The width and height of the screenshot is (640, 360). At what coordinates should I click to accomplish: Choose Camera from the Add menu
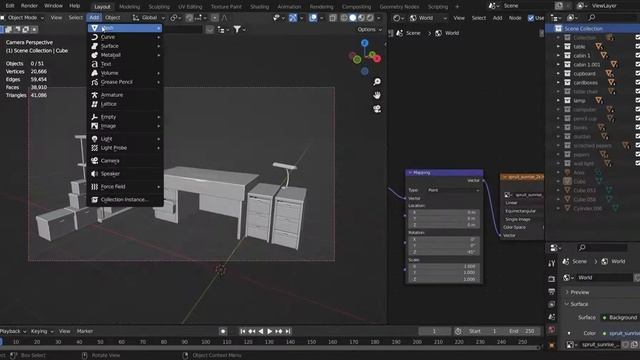click(x=125, y=160)
